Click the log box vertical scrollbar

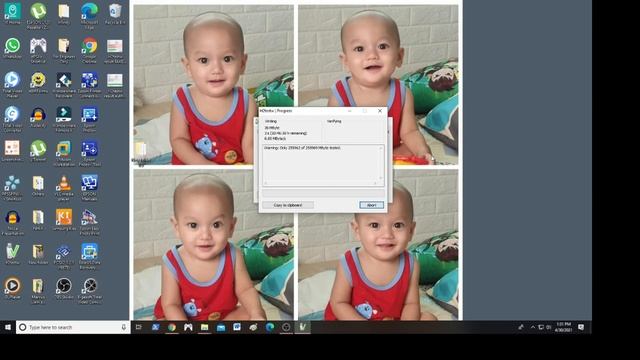pos(381,163)
